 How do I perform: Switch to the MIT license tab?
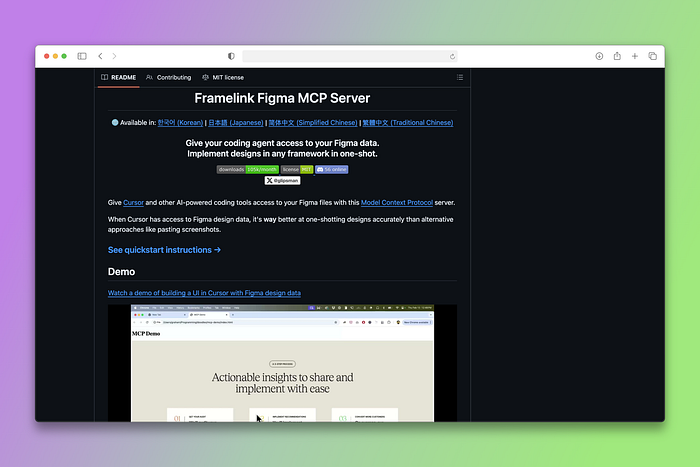pos(223,77)
